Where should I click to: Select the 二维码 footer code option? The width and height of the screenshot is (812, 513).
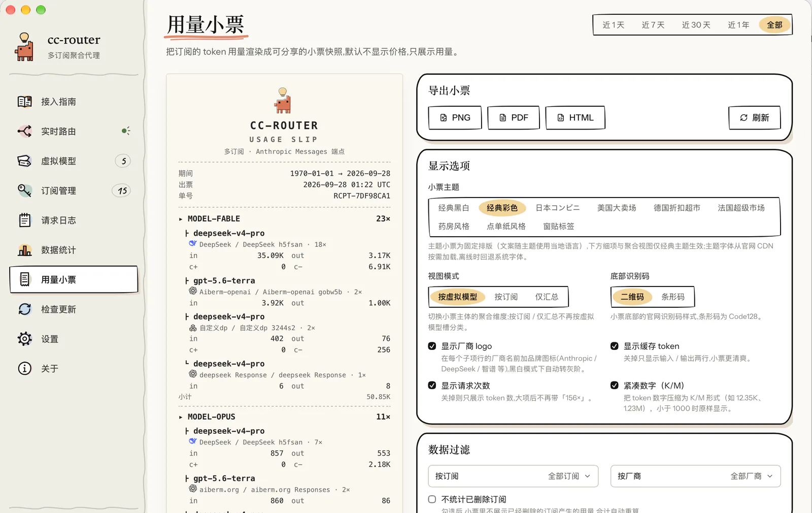coord(632,297)
